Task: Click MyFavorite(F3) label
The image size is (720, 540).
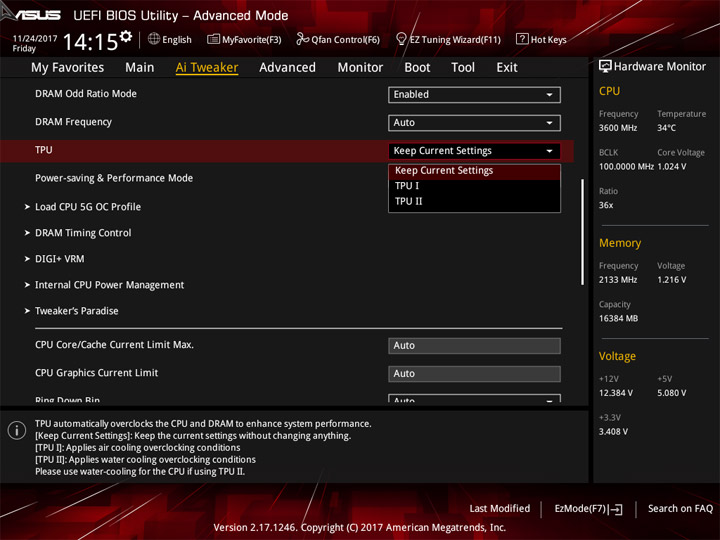Action: click(252, 40)
